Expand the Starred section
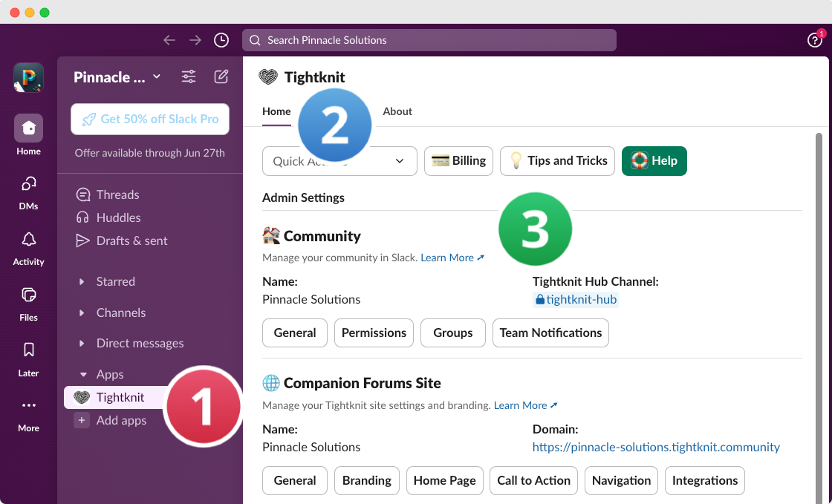Viewport: 832px width, 504px height. coord(82,281)
